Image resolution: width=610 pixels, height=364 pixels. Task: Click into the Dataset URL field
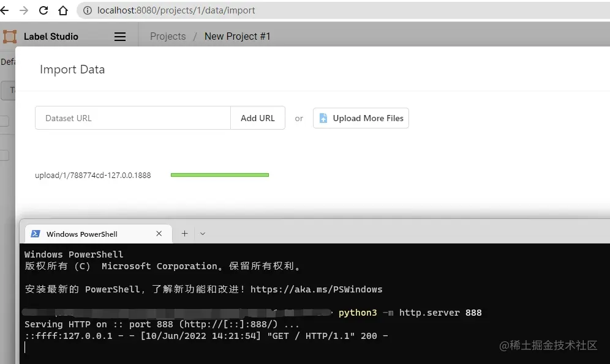133,118
